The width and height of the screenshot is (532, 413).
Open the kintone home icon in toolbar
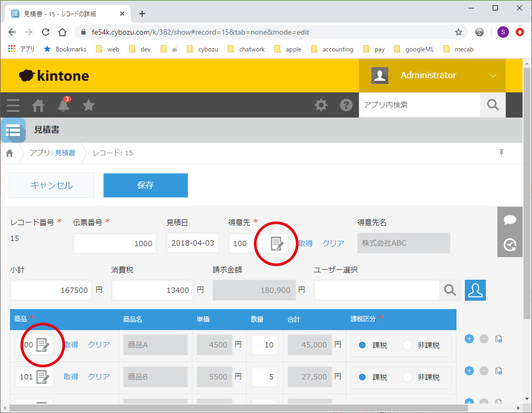38,105
